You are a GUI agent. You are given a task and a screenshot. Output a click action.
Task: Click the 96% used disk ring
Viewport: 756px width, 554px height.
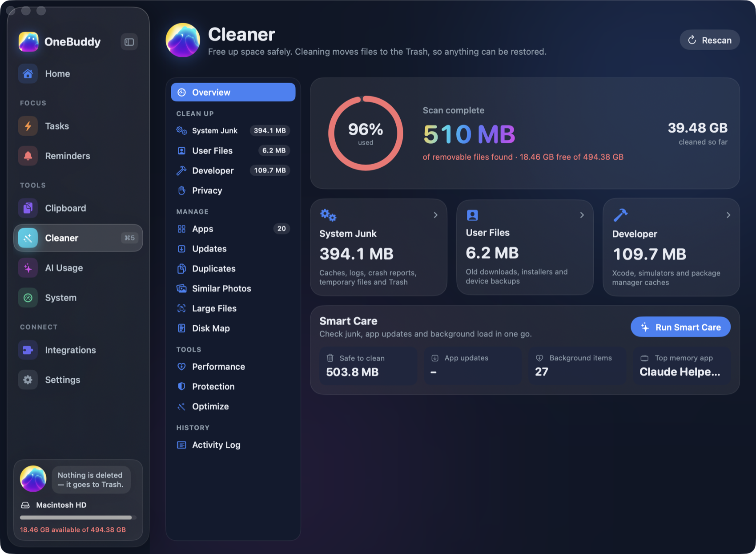tap(366, 133)
